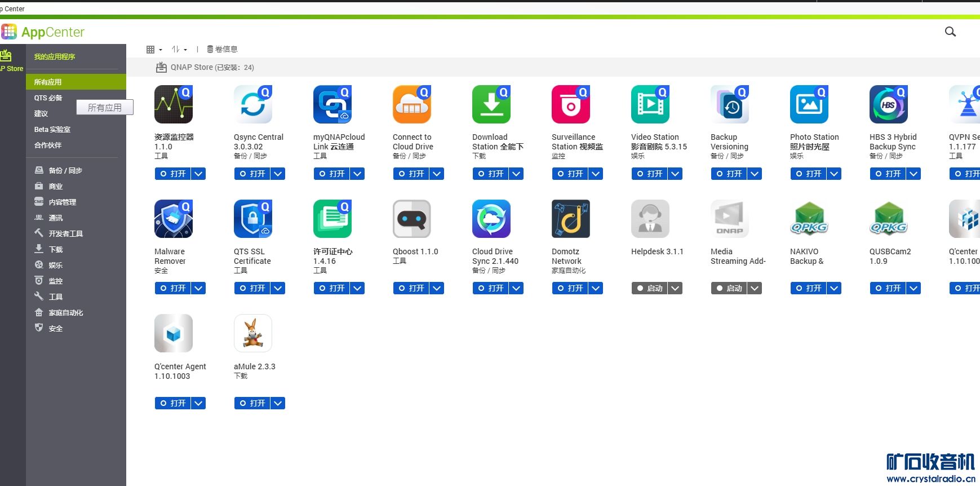Click the Malware Remover app icon

(x=174, y=219)
